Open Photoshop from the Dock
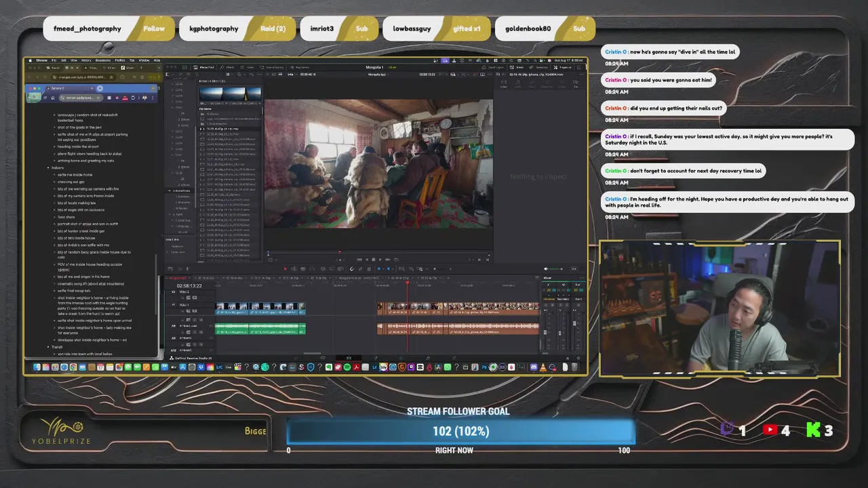The height and width of the screenshot is (488, 868). tap(484, 367)
